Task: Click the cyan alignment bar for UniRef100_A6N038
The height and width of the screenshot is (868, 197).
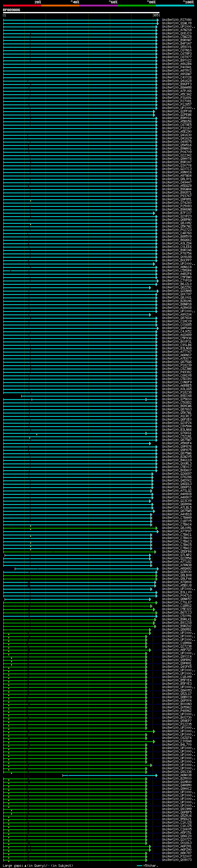Action: pyautogui.click(x=110, y=775)
